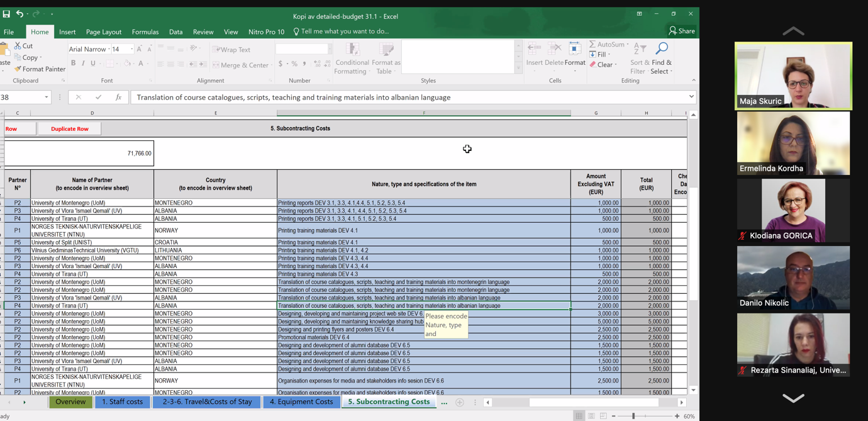Image resolution: width=868 pixels, height=421 pixels.
Task: Click the Clear eraser icon
Action: pyautogui.click(x=593, y=65)
